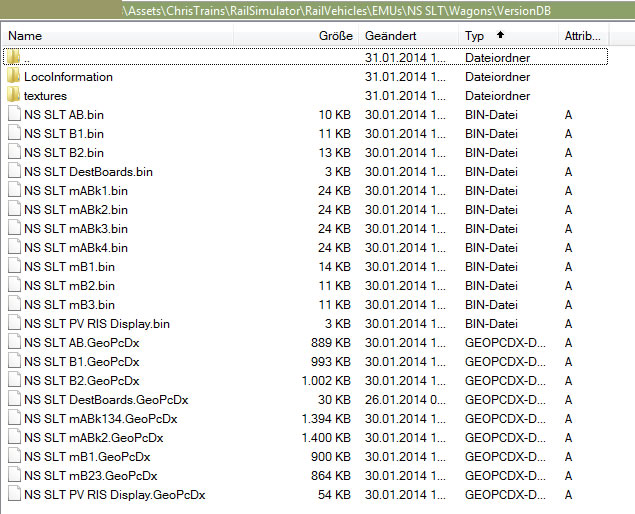Click the 864 KB size value

click(x=331, y=476)
